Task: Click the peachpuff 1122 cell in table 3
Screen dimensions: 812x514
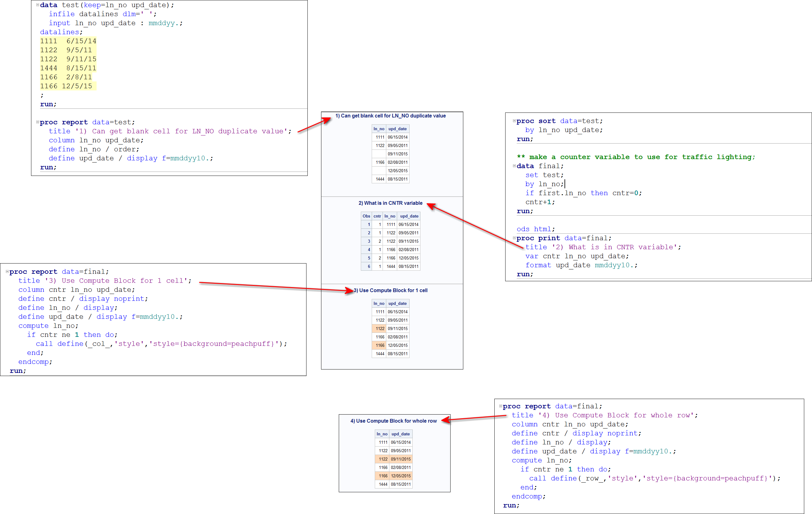Action: [x=379, y=328]
